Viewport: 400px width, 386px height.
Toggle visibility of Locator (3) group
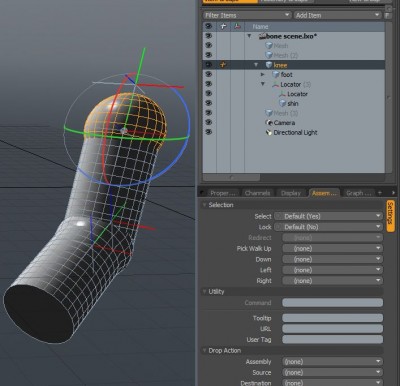click(209, 84)
